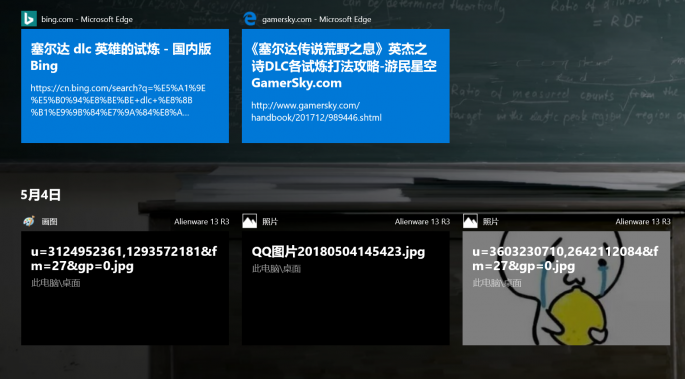
Task: Click the gamersky.com handbook URL text
Action: (316, 112)
